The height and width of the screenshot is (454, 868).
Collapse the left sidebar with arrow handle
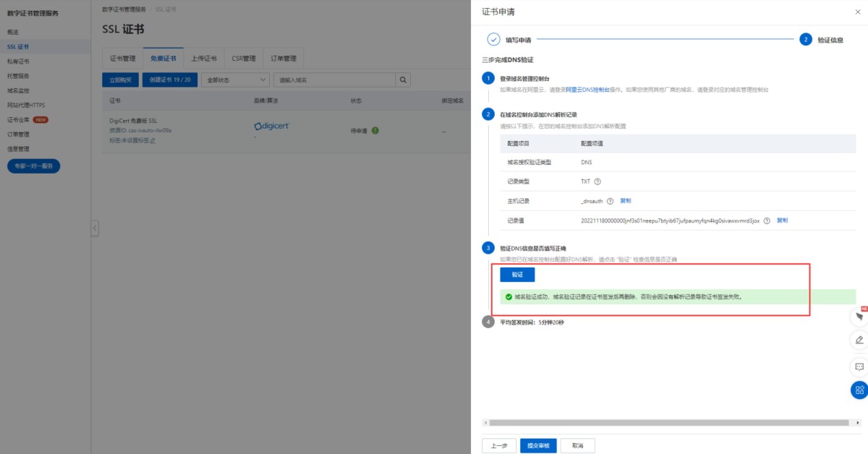coord(95,228)
